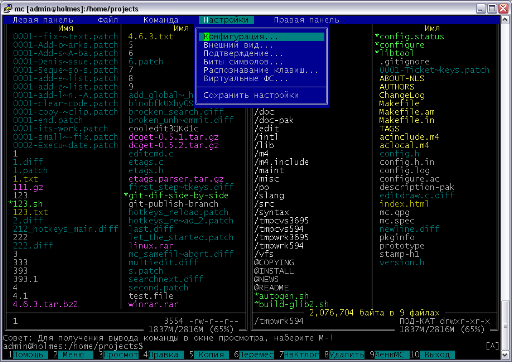This screenshot has width=512, height=362.
Task: Select file 111.gz in left panel
Action: (x=28, y=187)
